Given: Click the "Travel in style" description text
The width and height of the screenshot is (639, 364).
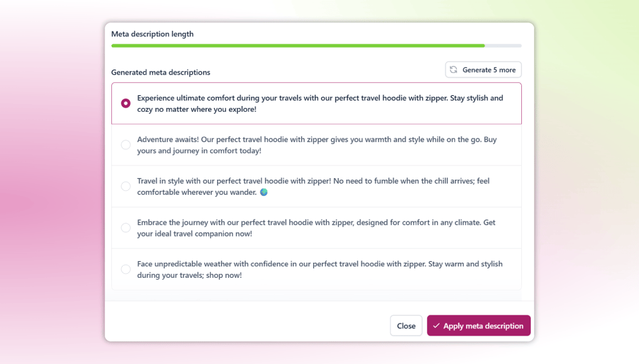Looking at the screenshot, I should pos(313,186).
